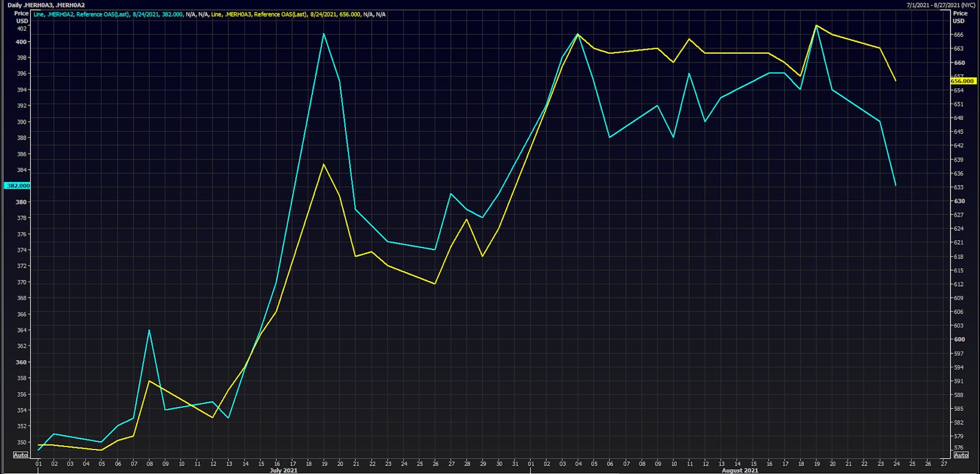Click the 30 date label on time axis

coord(499,464)
